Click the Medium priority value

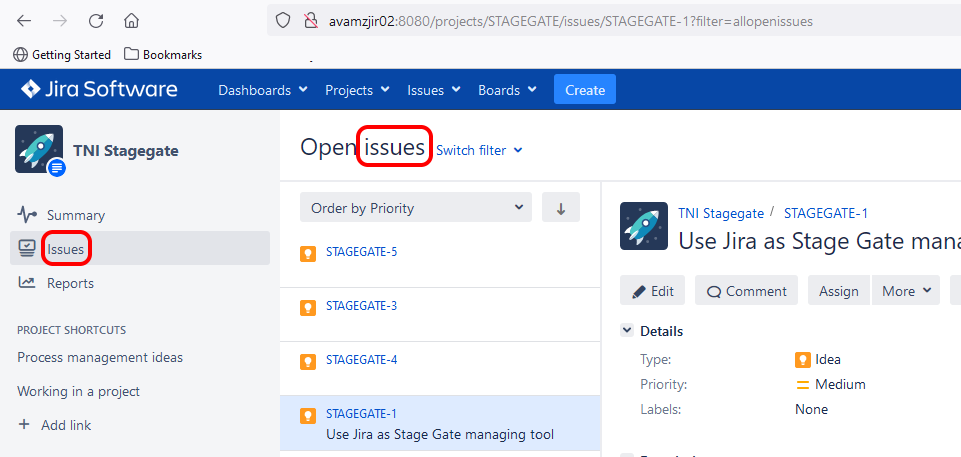[830, 385]
